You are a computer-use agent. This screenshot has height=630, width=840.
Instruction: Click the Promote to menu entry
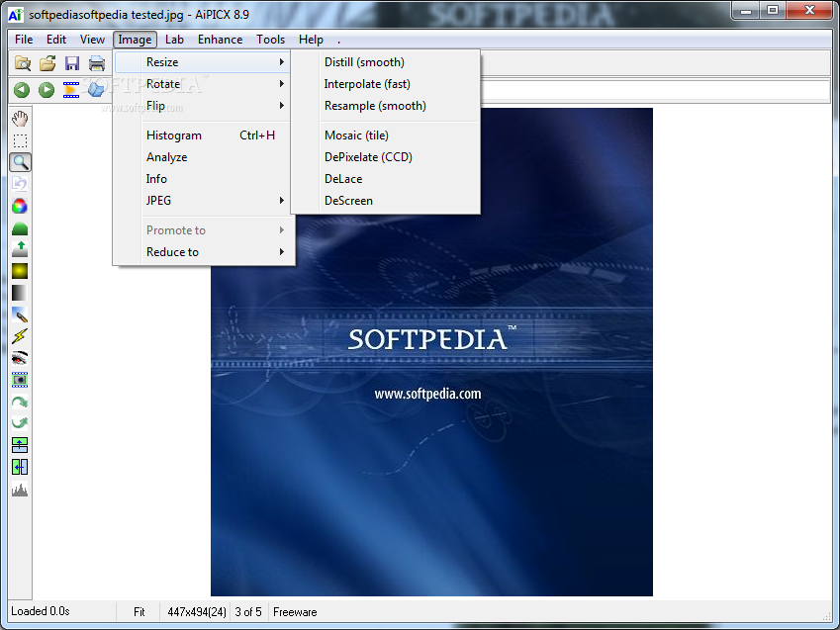(x=204, y=230)
